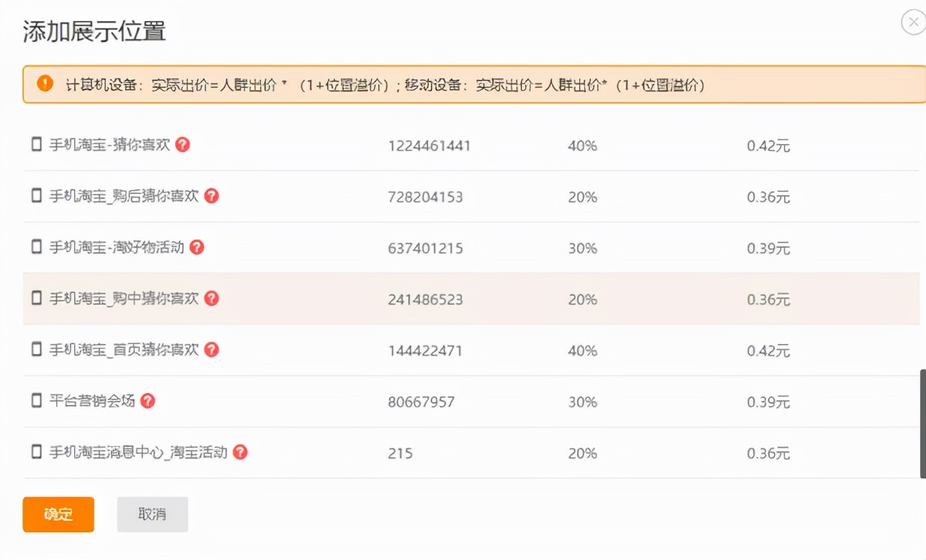Click the label 平台营销会场
The width and height of the screenshot is (926, 560).
click(92, 401)
